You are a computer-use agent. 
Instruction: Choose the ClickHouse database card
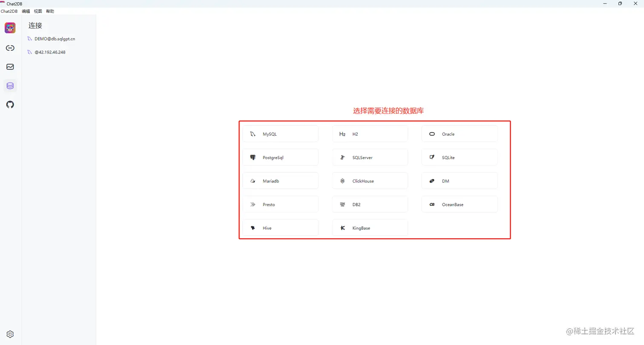point(370,181)
